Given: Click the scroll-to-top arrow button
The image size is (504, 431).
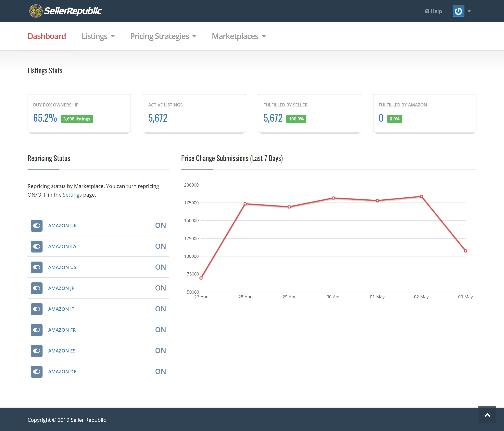Looking at the screenshot, I should 487,414.
